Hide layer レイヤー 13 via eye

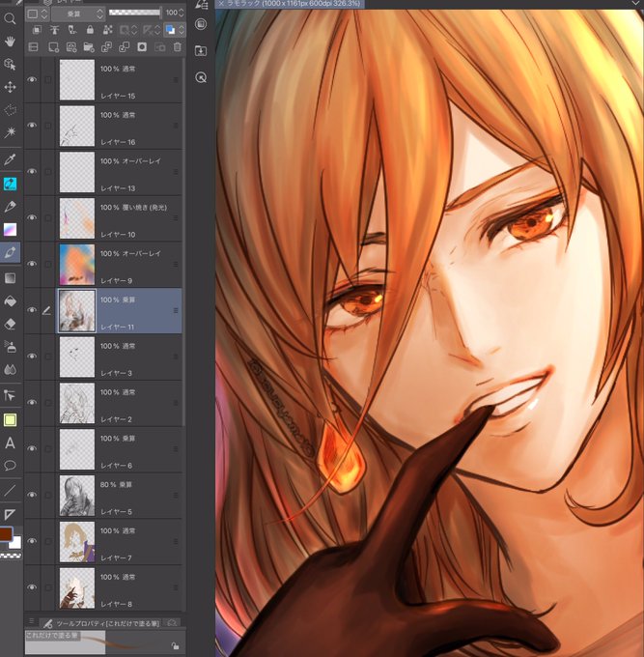coord(32,171)
